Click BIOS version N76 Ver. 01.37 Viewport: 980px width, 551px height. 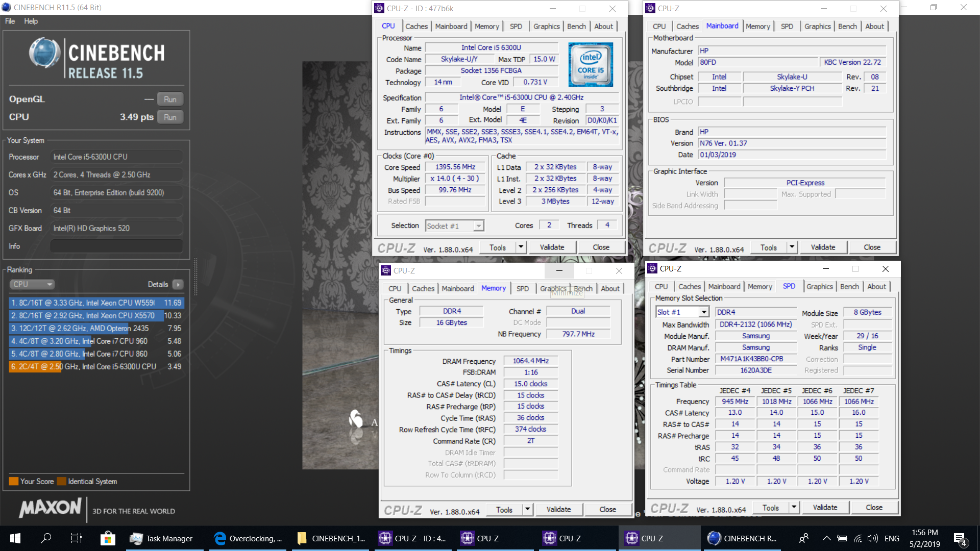[x=792, y=143]
